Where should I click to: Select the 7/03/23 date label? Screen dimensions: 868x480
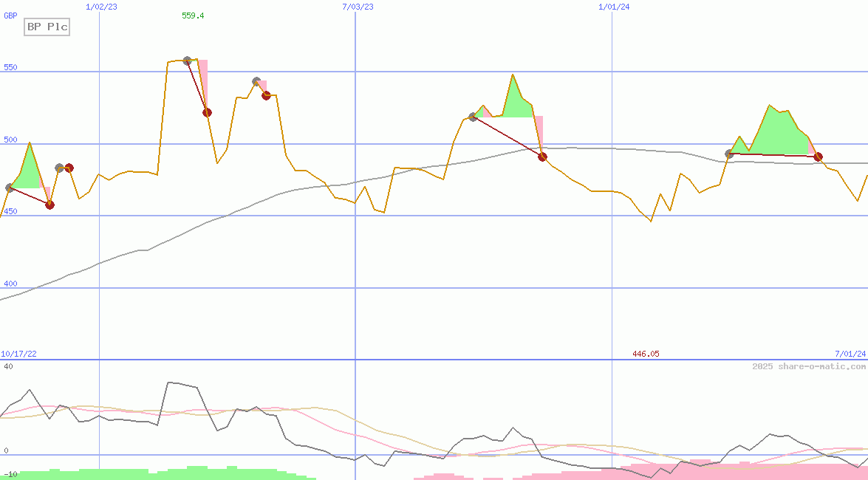click(x=358, y=6)
